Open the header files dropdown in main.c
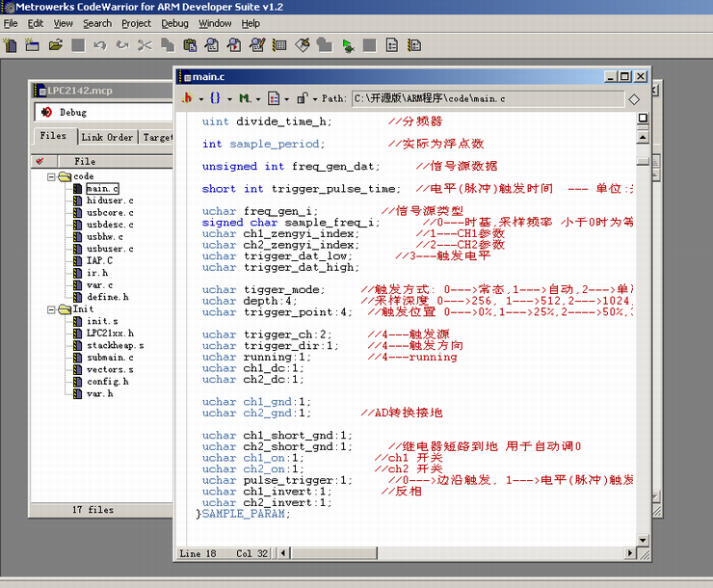 (187, 98)
